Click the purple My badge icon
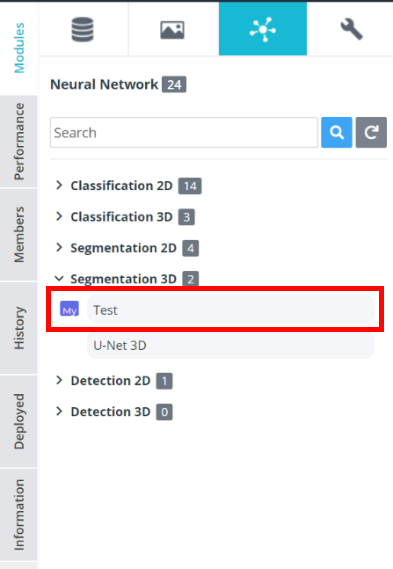The width and height of the screenshot is (393, 569). (x=69, y=309)
